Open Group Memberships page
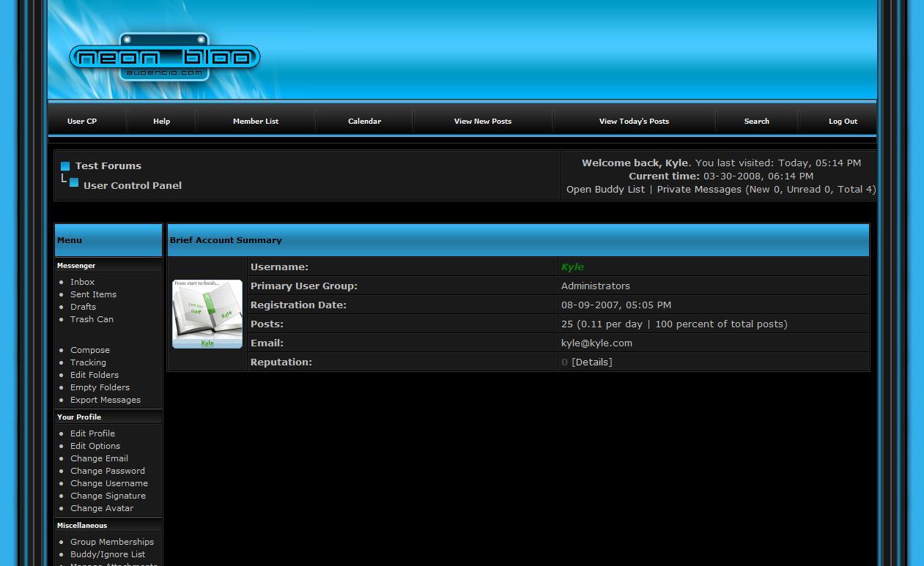 coord(112,542)
